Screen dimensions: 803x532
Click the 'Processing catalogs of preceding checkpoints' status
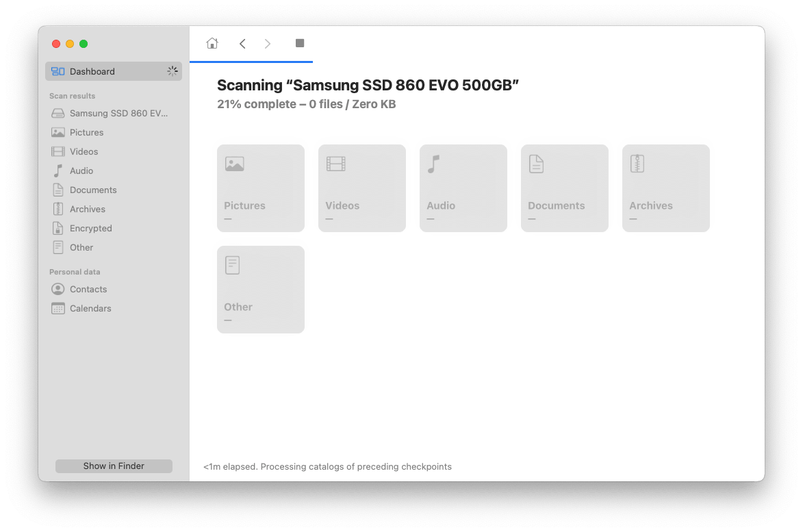click(x=356, y=466)
